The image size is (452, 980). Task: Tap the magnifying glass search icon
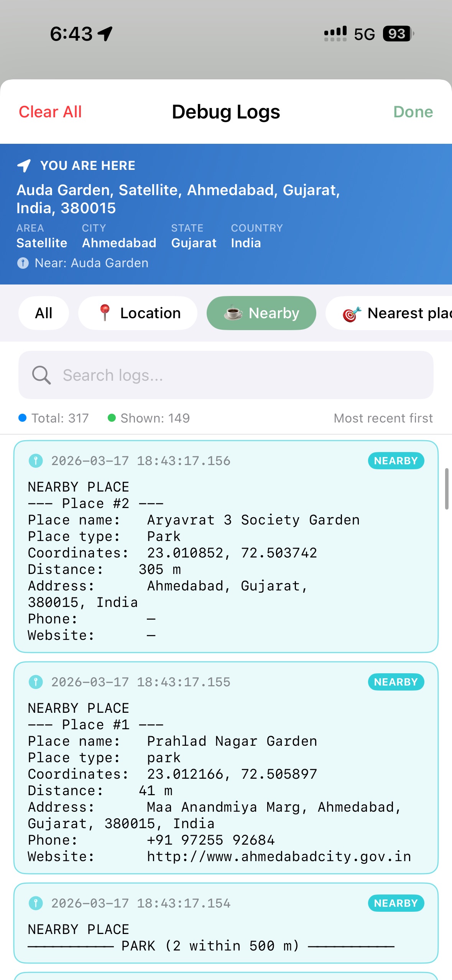point(41,375)
